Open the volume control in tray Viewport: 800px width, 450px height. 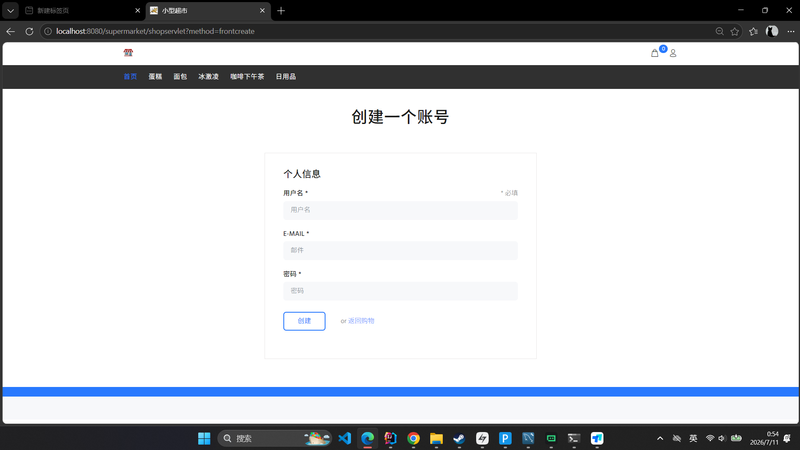coord(721,438)
